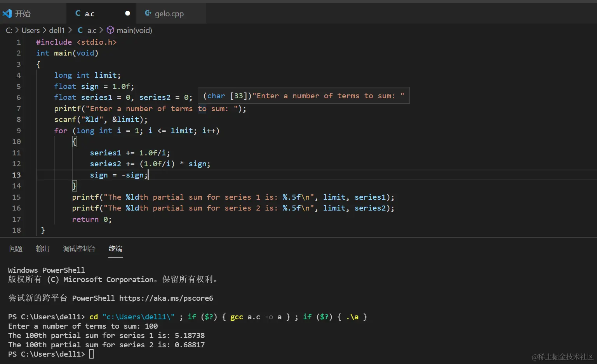Select the 终端 panel tab
This screenshot has width=597, height=364.
115,249
